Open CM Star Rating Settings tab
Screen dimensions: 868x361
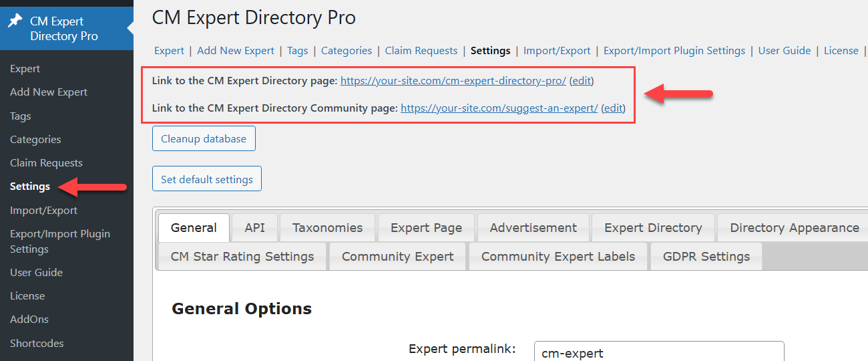pyautogui.click(x=242, y=257)
